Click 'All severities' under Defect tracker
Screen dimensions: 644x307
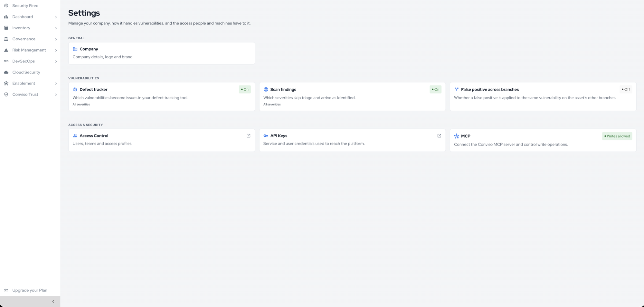81,104
